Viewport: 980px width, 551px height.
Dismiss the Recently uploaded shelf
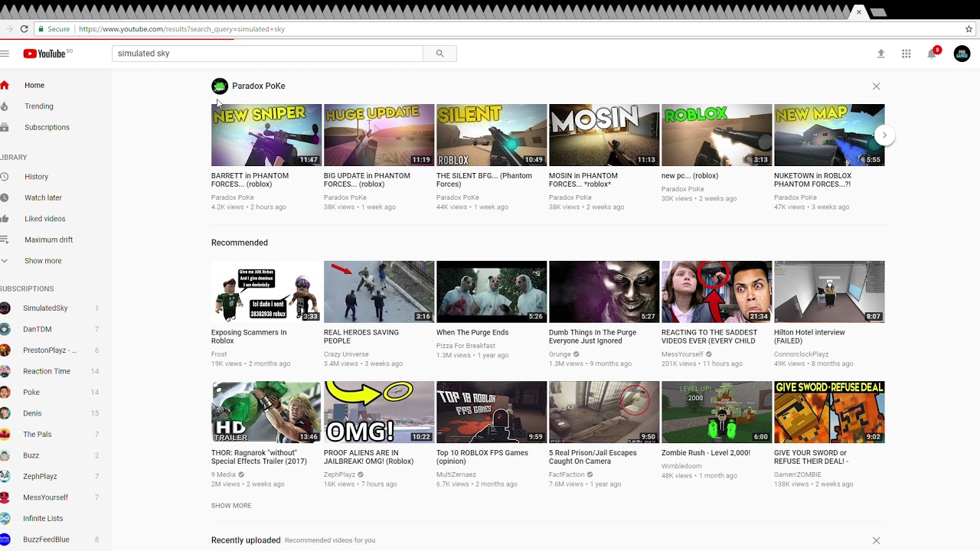pos(877,540)
